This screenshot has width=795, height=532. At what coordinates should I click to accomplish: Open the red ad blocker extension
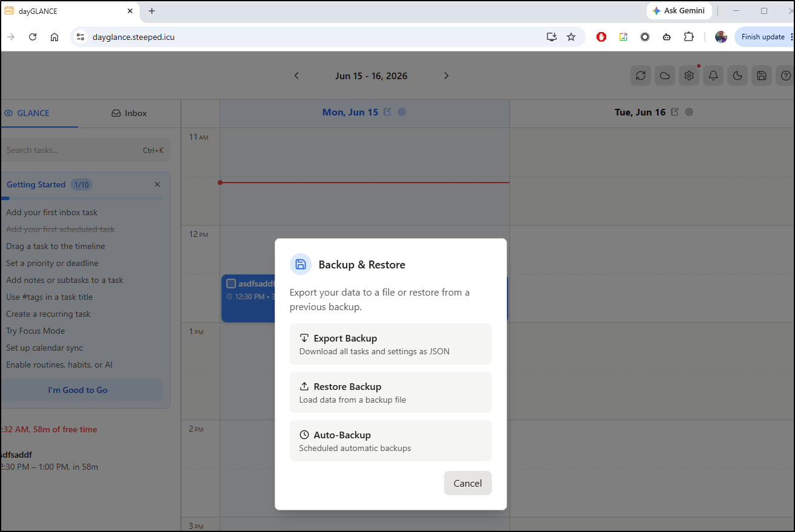coord(601,37)
